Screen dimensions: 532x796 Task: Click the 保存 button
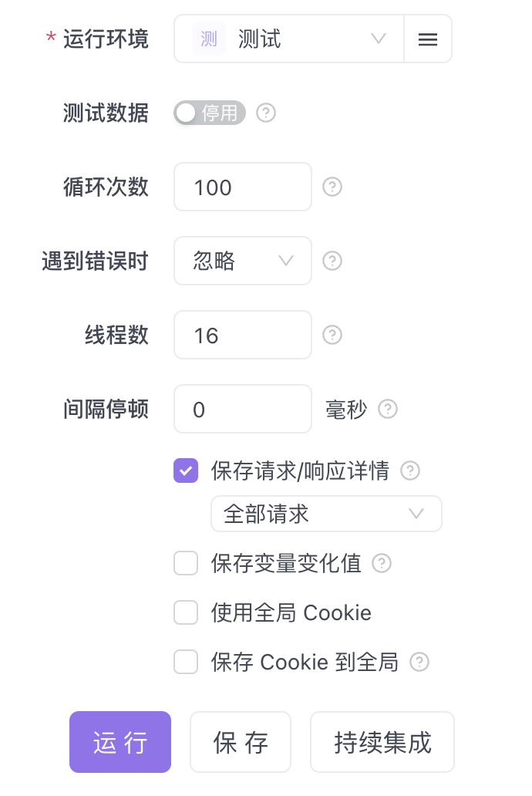pos(241,742)
